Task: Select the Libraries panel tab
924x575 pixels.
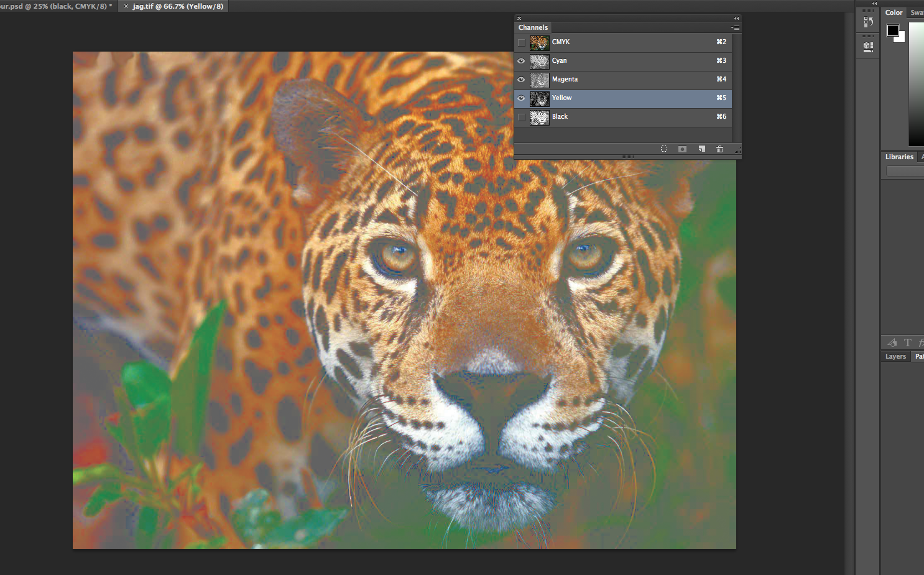Action: tap(899, 157)
